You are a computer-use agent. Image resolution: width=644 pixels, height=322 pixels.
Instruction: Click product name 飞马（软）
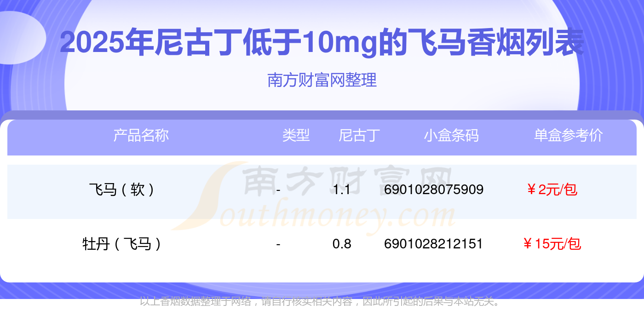[121, 190]
